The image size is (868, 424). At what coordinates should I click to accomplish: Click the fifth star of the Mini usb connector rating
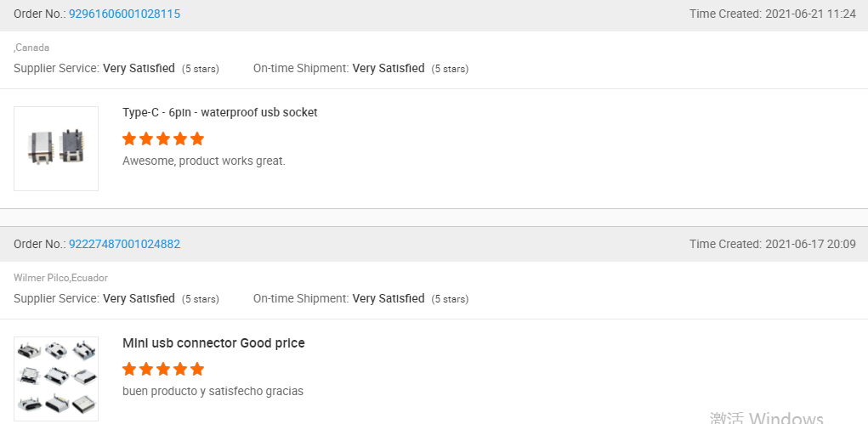coord(197,370)
